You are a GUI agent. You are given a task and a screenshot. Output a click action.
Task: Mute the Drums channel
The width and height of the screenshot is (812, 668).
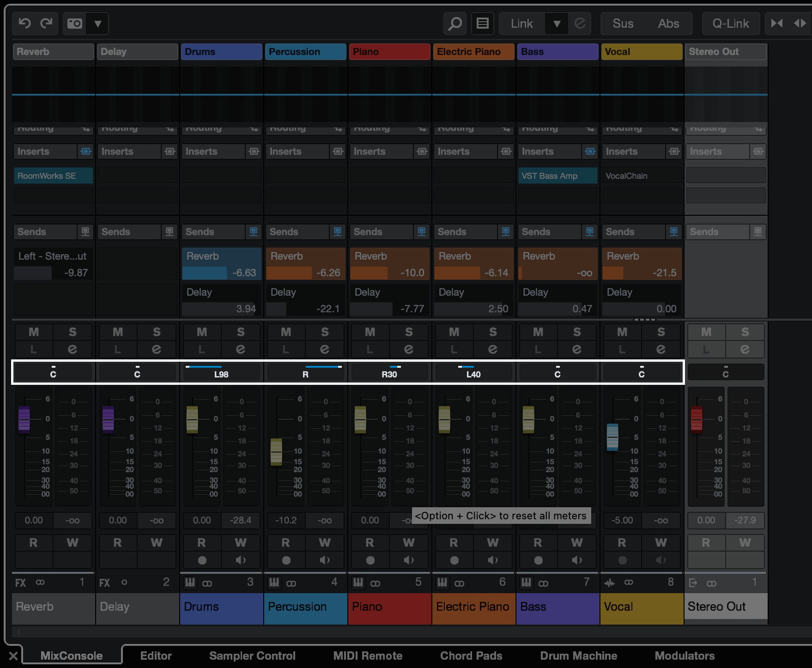point(202,332)
